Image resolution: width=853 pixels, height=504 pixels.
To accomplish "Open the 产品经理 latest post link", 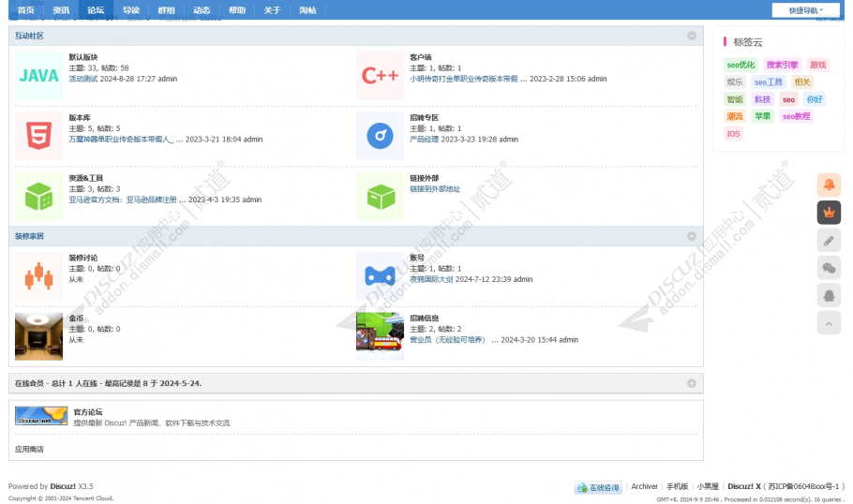I will [425, 140].
